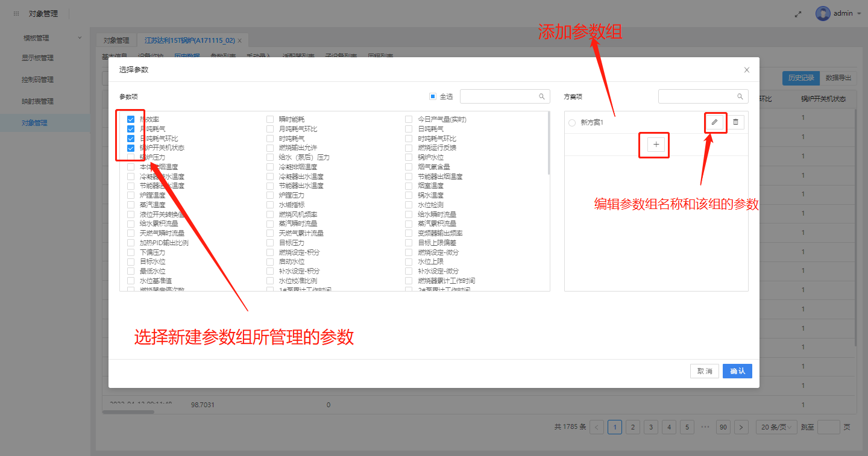Viewport: 868px width, 456px height.
Task: Click the trash delete icon for 新方案1
Action: (x=735, y=122)
